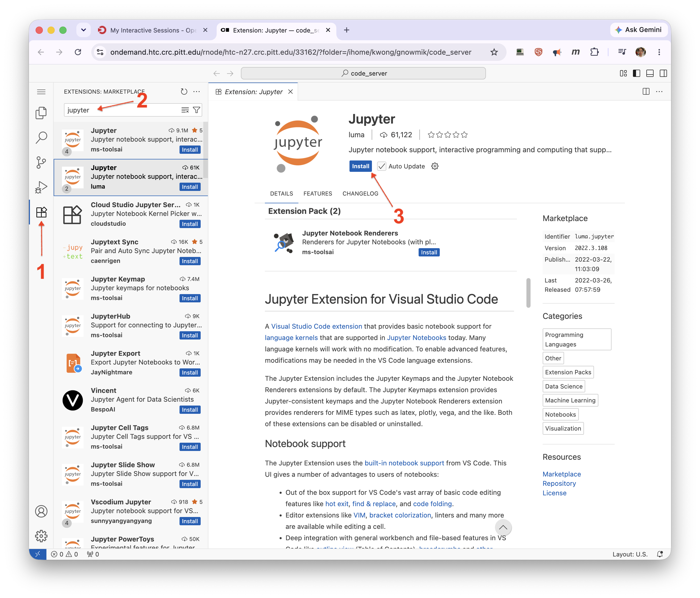Split the editor to the right
Image resolution: width=700 pixels, height=598 pixels.
pos(646,92)
